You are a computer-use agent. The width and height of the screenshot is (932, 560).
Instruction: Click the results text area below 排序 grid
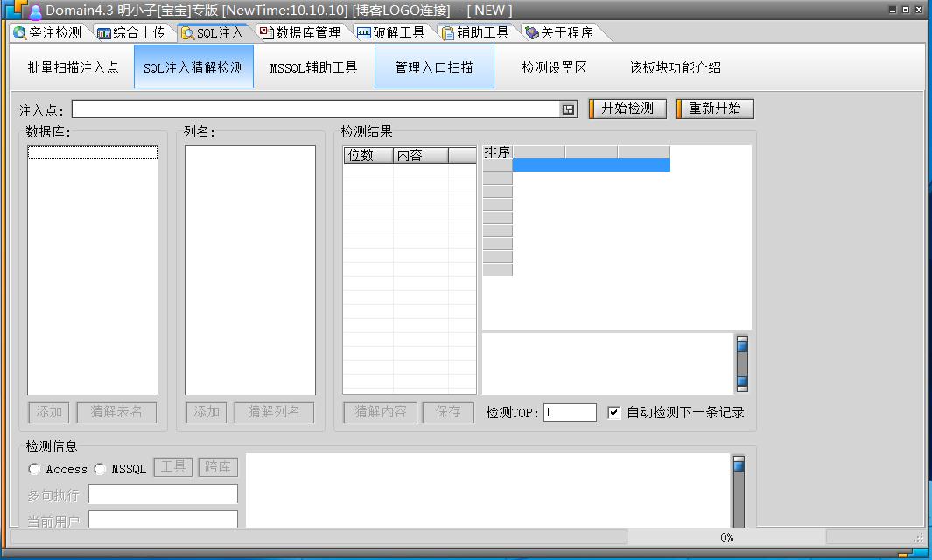coord(607,363)
